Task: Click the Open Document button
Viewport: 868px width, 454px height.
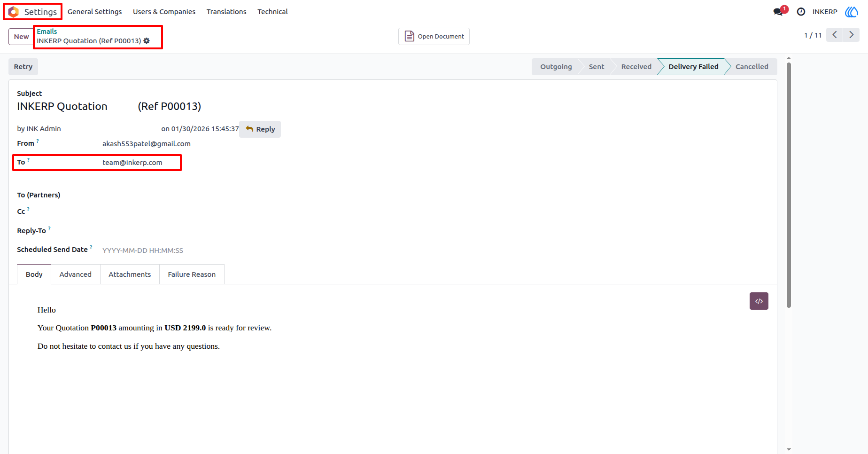Action: pos(434,36)
